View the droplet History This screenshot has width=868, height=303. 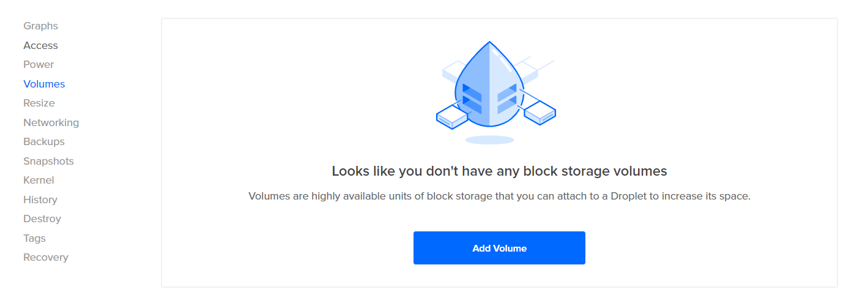pos(40,200)
